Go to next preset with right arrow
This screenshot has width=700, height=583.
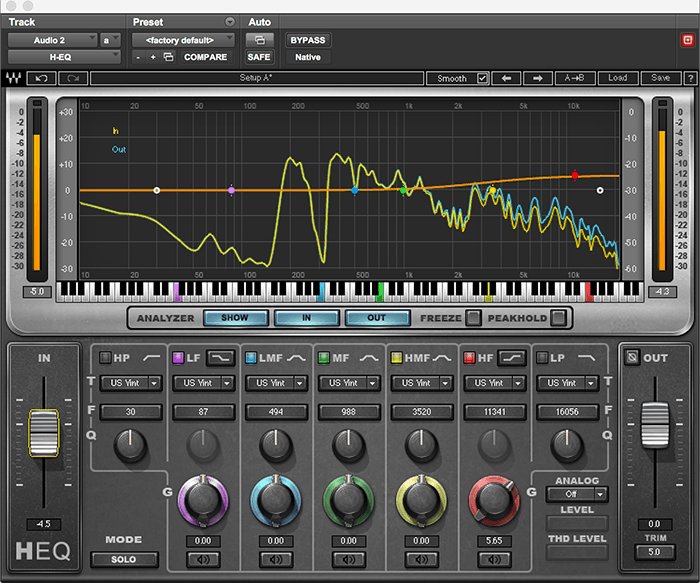coord(538,78)
